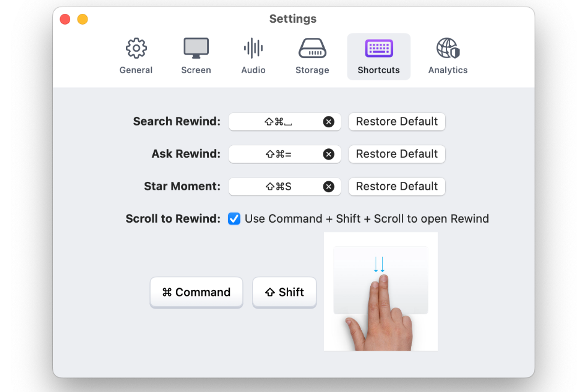The width and height of the screenshot is (588, 392).
Task: Select the Storage drive icon
Action: pyautogui.click(x=313, y=49)
